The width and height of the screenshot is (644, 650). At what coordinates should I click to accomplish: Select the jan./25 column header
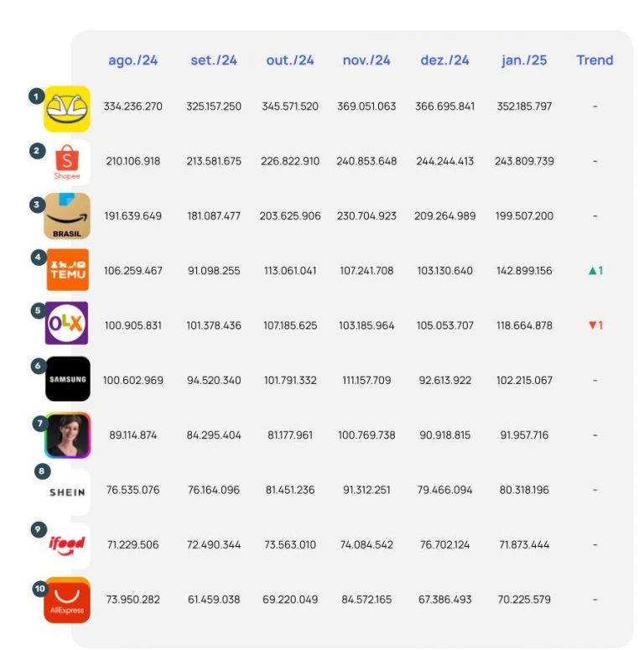(x=524, y=60)
